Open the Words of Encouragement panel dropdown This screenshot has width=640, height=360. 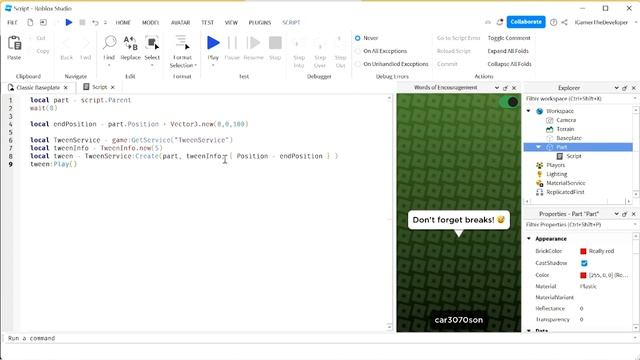(x=497, y=88)
